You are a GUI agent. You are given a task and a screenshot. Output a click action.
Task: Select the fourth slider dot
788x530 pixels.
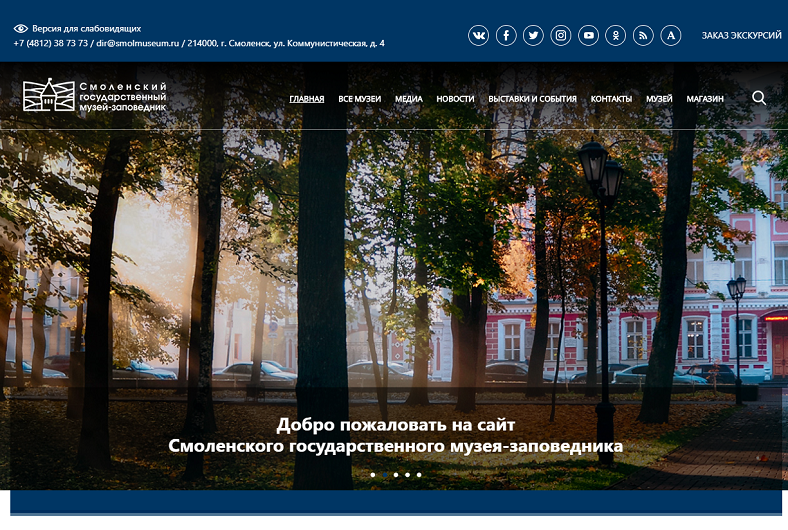tap(408, 475)
